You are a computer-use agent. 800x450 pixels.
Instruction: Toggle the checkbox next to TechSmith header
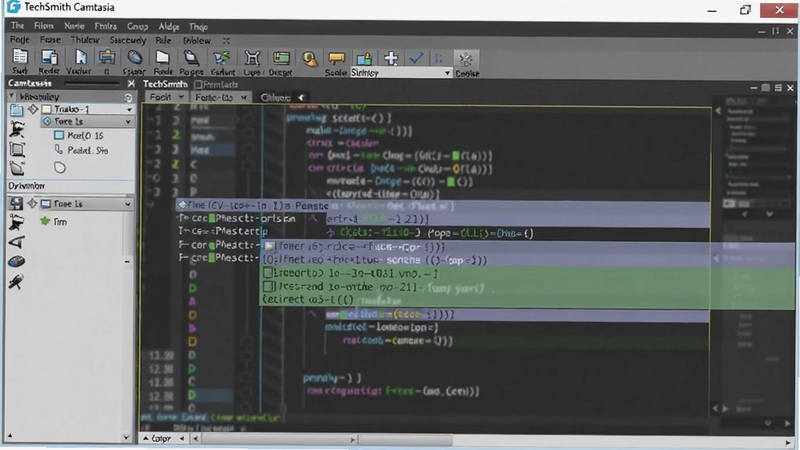point(198,84)
